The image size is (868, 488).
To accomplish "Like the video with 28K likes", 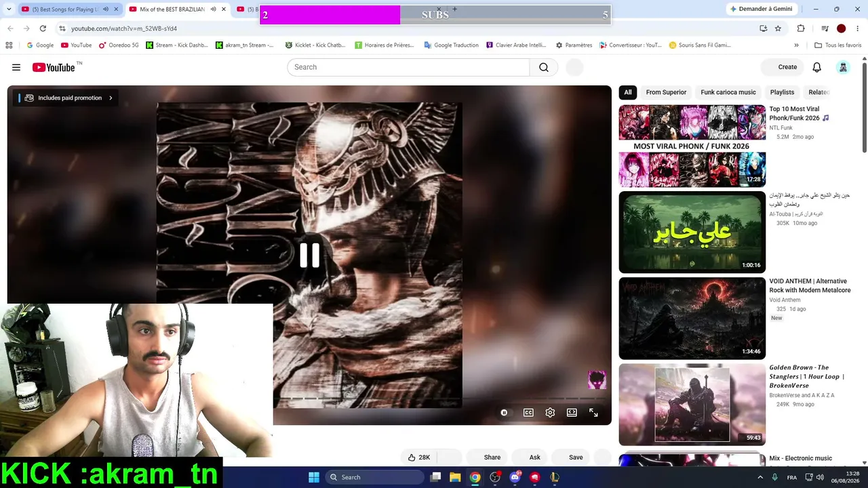I will 419,457.
